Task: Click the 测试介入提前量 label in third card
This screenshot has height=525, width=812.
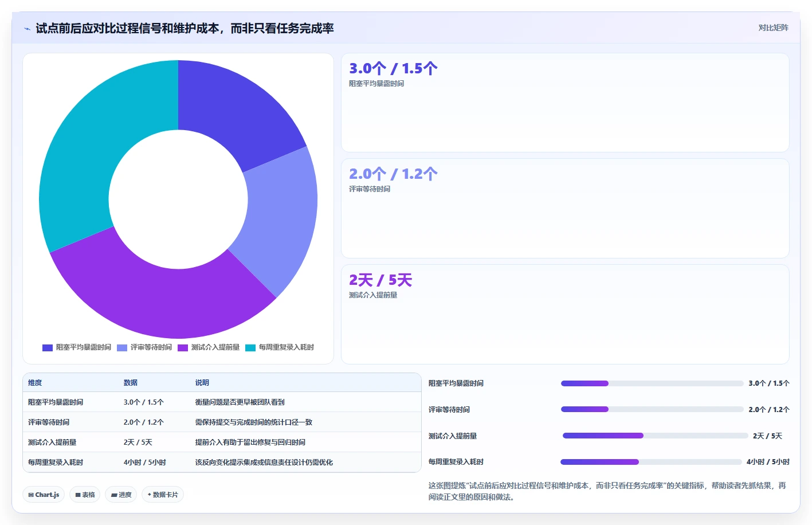Action: pyautogui.click(x=373, y=295)
